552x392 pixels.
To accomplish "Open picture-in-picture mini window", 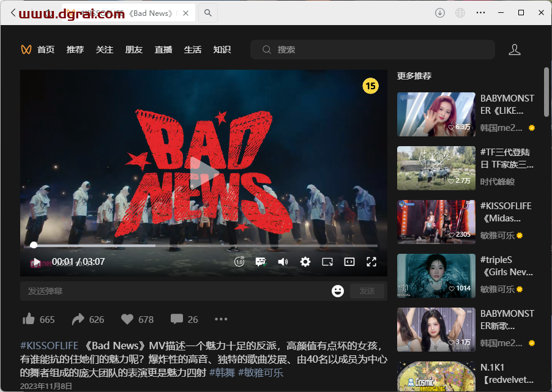I will [x=327, y=262].
